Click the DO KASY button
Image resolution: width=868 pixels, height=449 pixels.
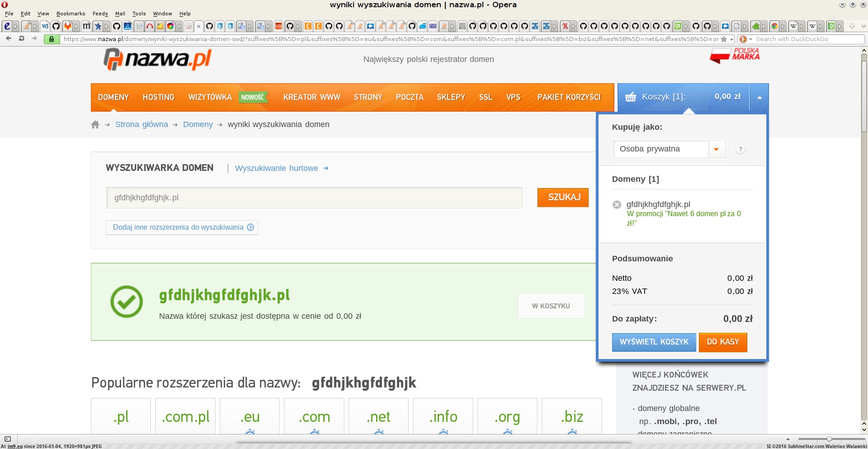pyautogui.click(x=723, y=342)
